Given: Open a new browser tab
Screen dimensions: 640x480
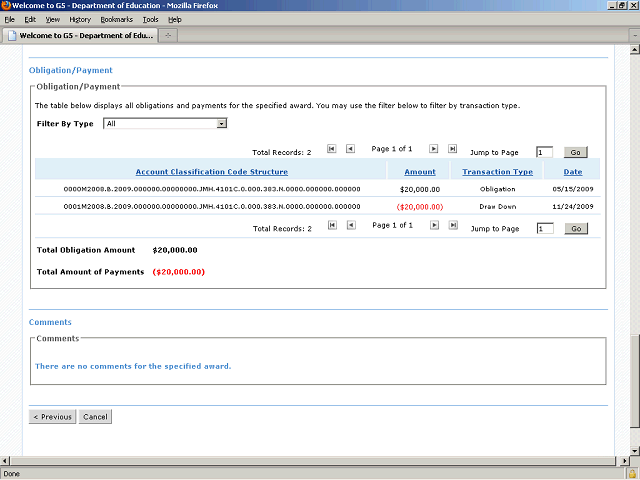Looking at the screenshot, I should point(168,35).
